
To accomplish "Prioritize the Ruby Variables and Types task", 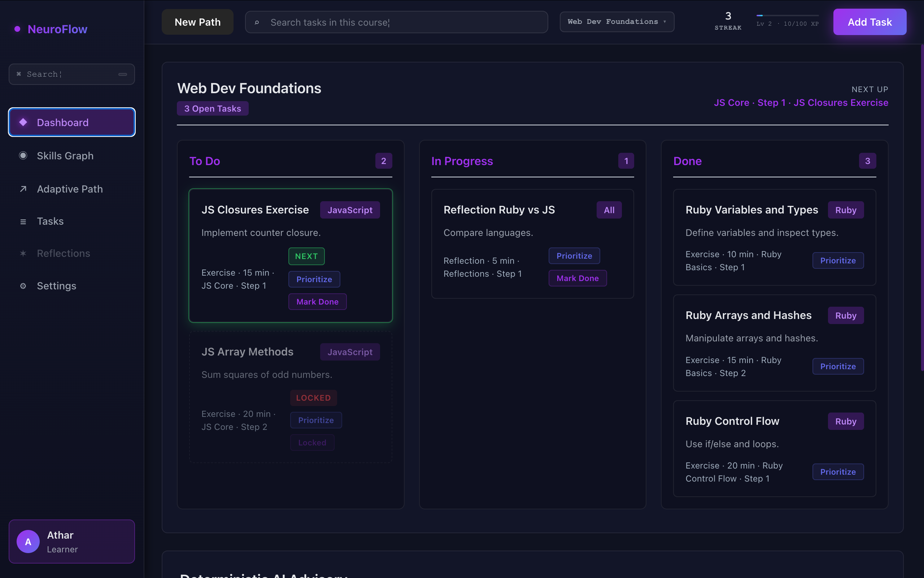I will (838, 260).
